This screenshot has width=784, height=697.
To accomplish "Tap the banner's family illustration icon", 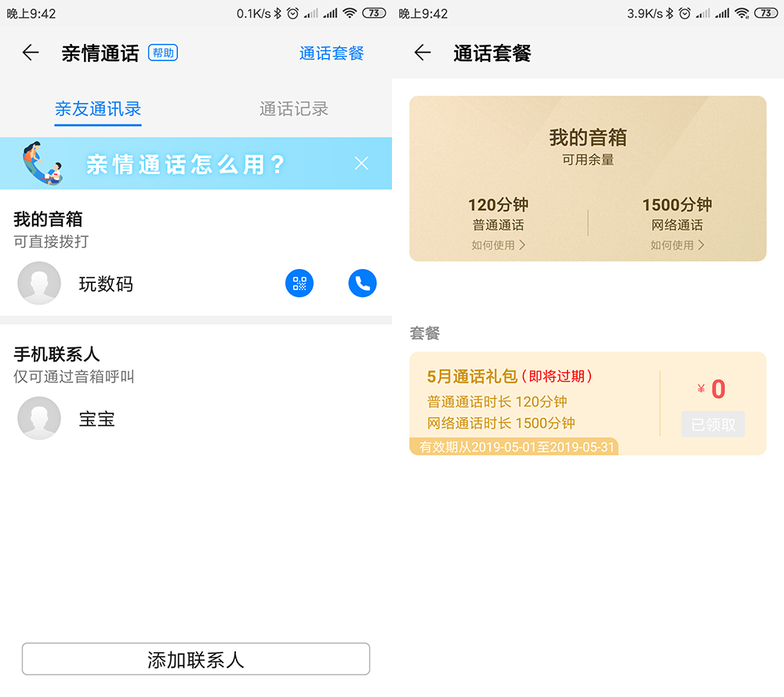I will [43, 163].
